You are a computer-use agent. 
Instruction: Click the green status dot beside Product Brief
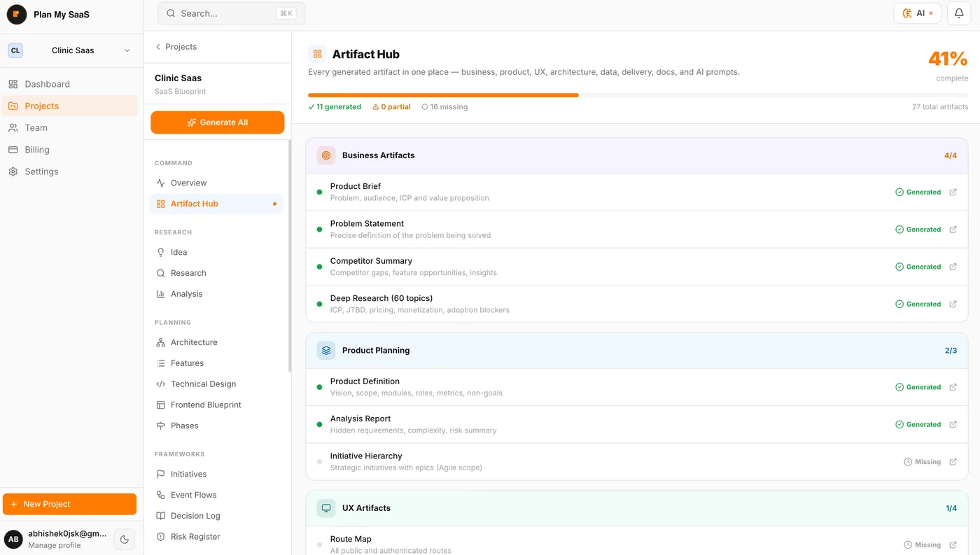(319, 192)
